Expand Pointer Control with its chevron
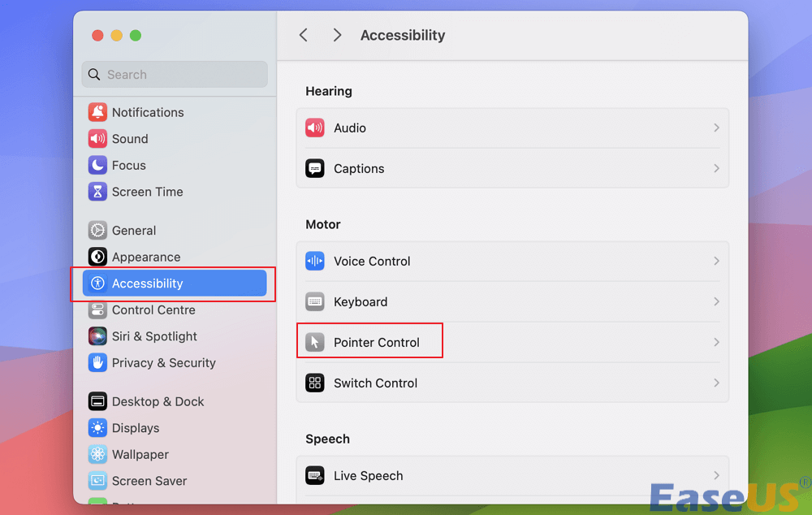The width and height of the screenshot is (812, 515). (x=716, y=341)
